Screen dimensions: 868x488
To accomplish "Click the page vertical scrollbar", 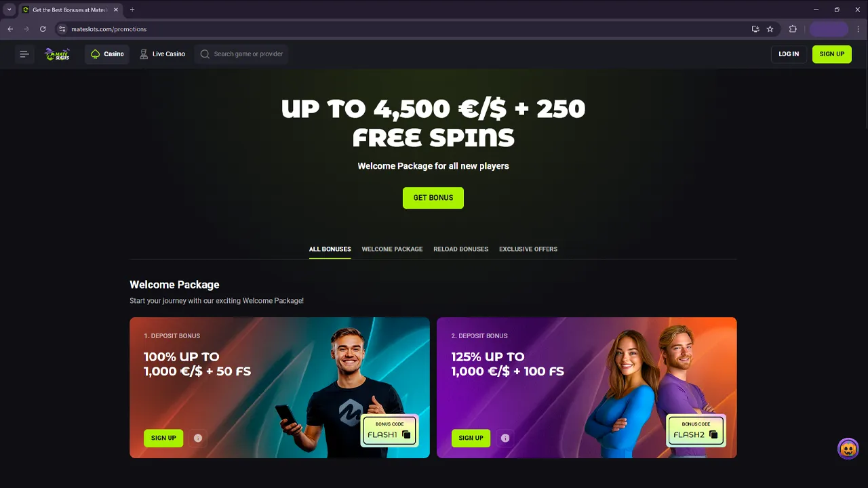I will point(865,85).
